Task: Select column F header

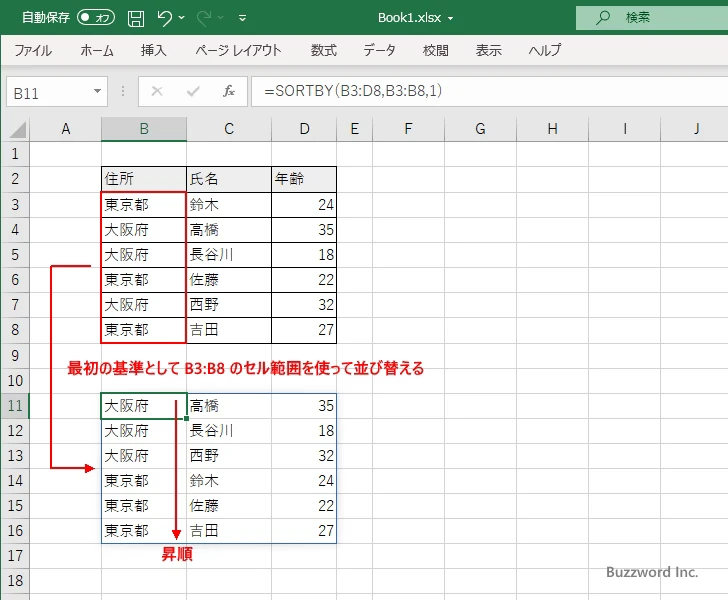Action: 408,129
